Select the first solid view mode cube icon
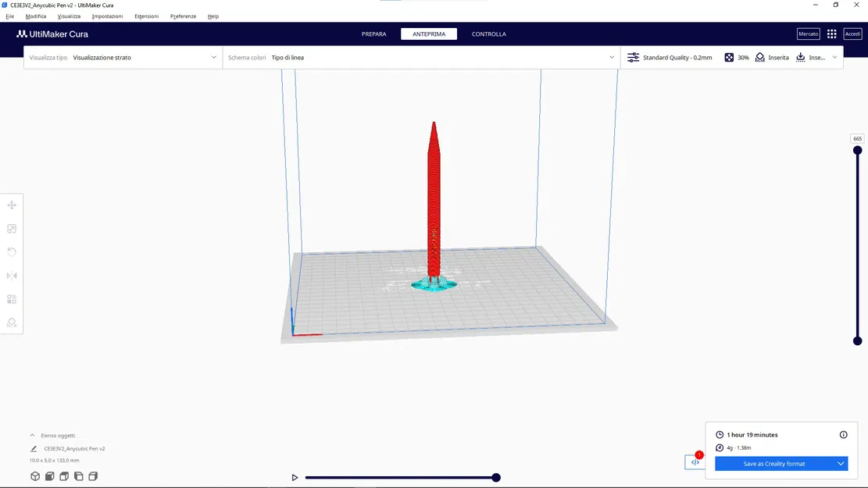The width and height of the screenshot is (868, 488). pyautogui.click(x=34, y=476)
